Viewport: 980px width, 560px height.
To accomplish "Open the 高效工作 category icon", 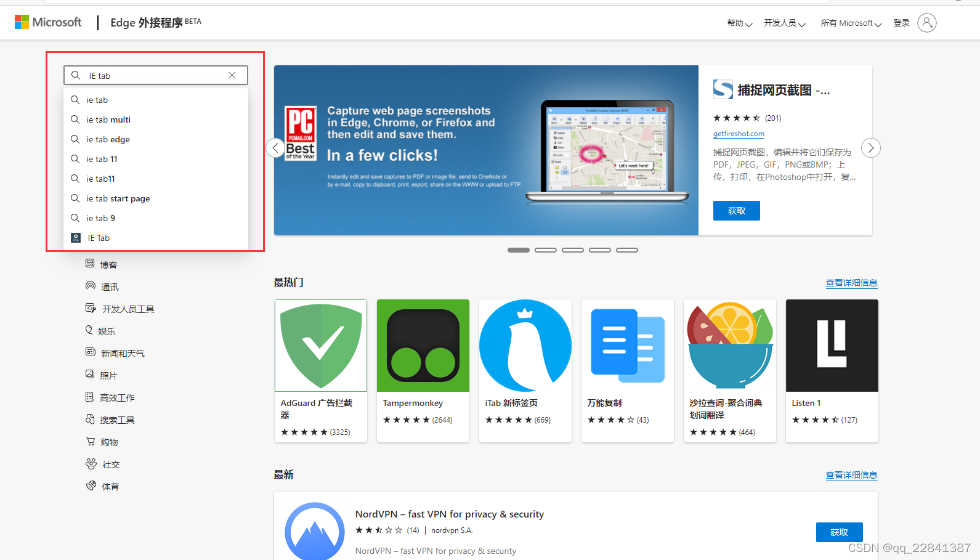I will tap(90, 397).
